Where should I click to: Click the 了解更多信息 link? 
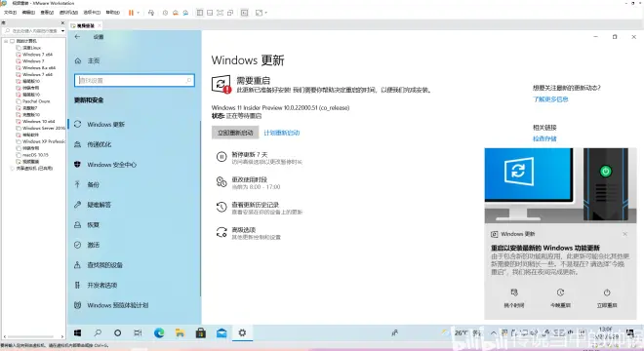(x=550, y=99)
